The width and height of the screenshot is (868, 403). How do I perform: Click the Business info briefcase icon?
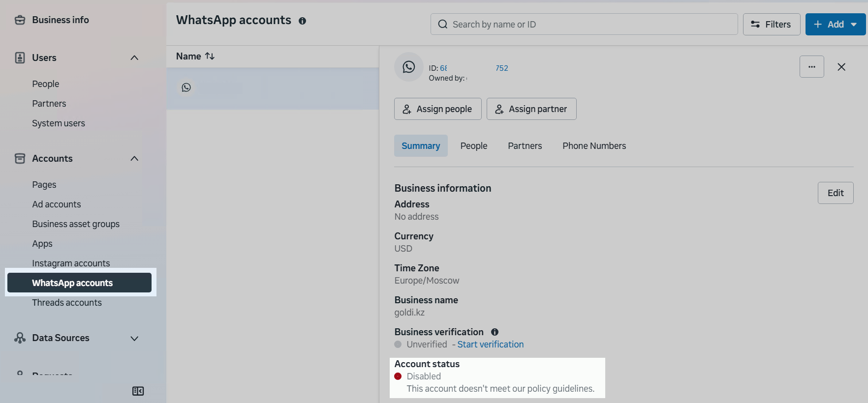(20, 20)
